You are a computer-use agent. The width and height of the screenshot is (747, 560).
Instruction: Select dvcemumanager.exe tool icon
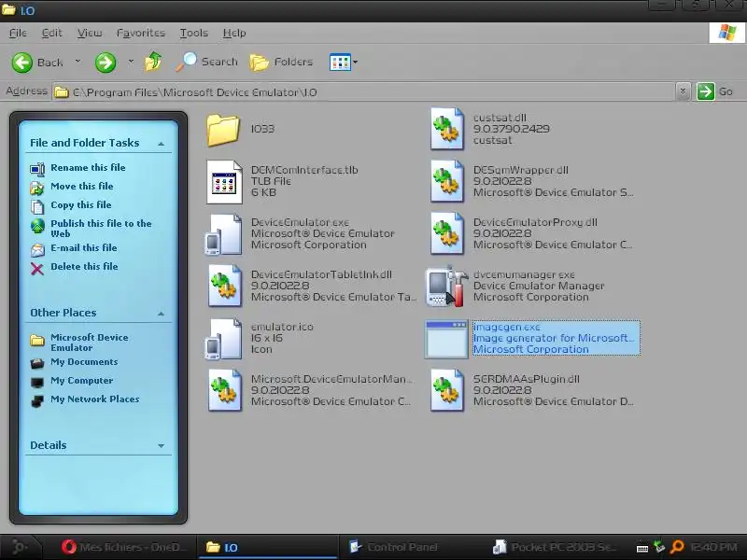[x=447, y=286]
